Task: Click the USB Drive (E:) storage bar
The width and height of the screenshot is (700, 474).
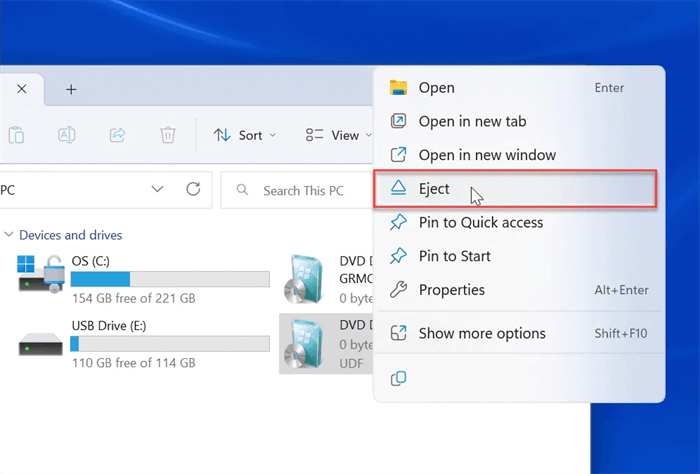Action: point(170,344)
